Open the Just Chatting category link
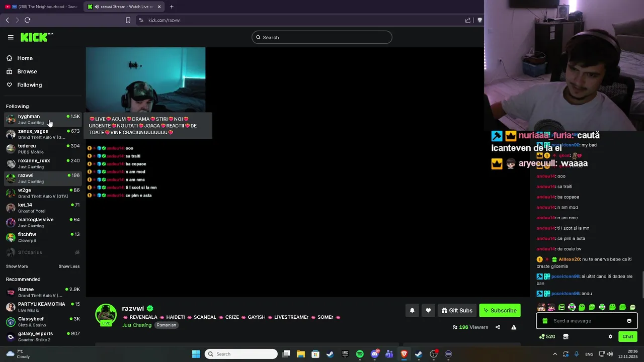 tap(137, 325)
